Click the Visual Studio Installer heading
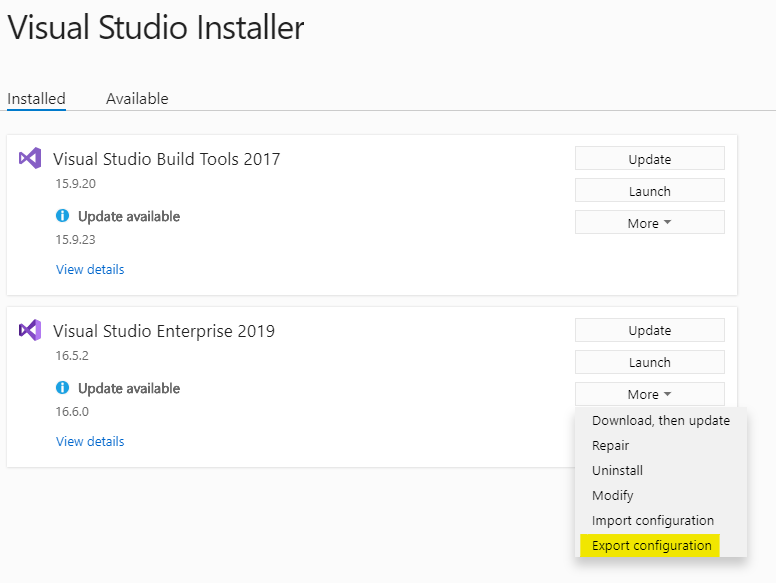 coord(156,27)
